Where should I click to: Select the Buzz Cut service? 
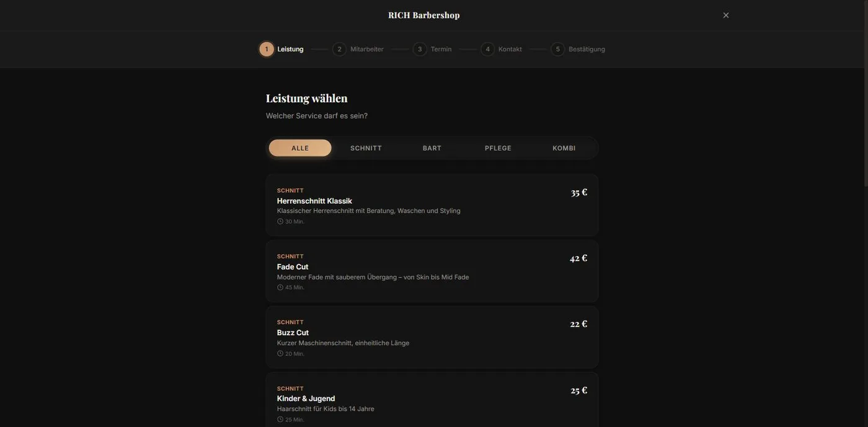[432, 337]
